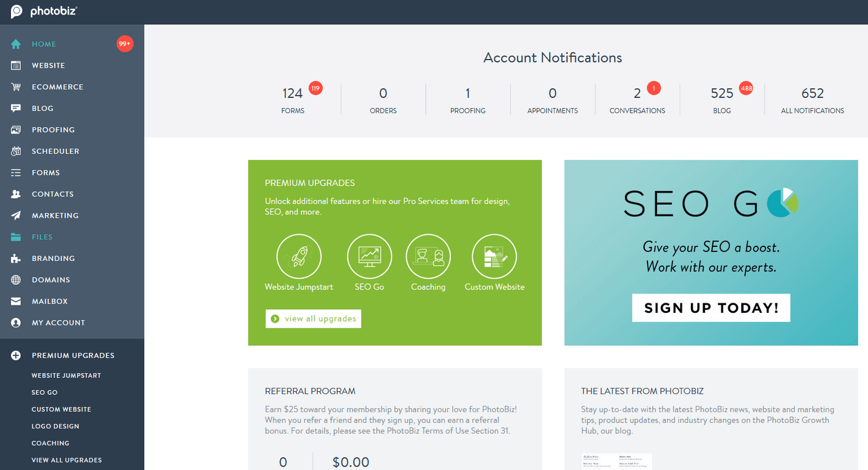Screen dimensions: 868x470
Task: Click the red 119 badge on Forms
Action: click(315, 88)
